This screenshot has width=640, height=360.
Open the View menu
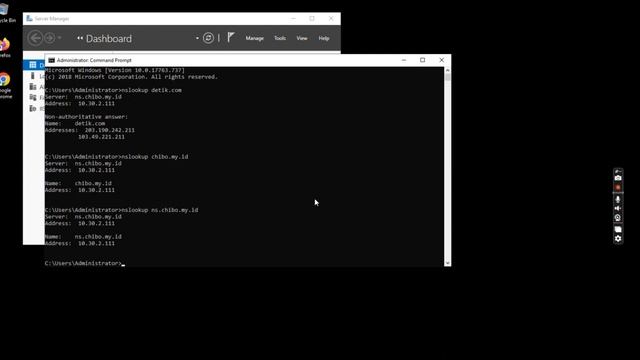coord(302,38)
